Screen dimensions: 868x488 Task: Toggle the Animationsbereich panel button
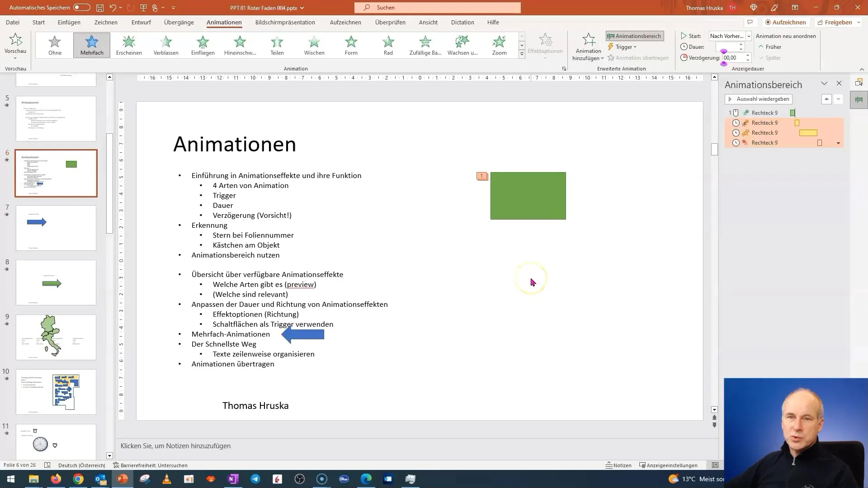[x=635, y=35]
